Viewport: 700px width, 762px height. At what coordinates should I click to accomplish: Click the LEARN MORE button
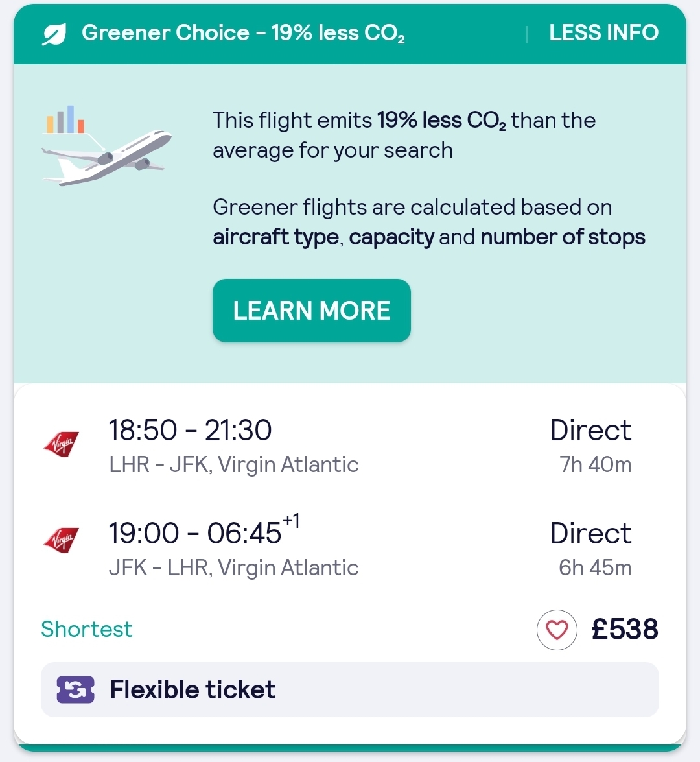click(x=311, y=311)
